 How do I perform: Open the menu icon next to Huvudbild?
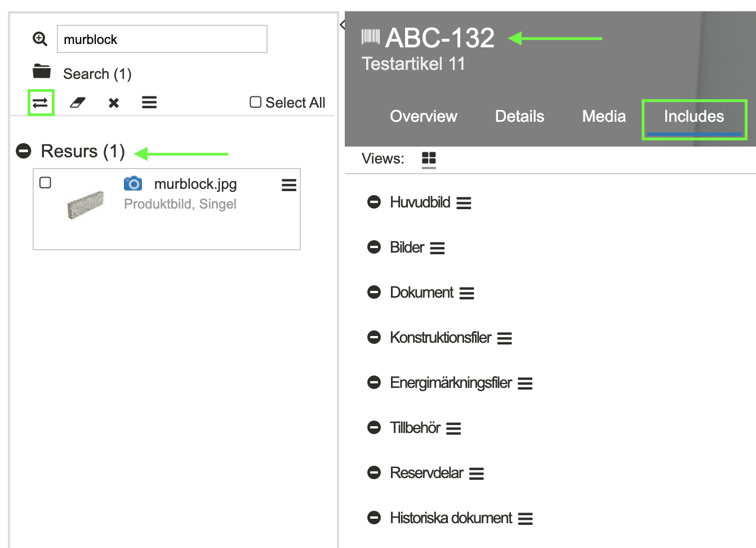click(464, 203)
